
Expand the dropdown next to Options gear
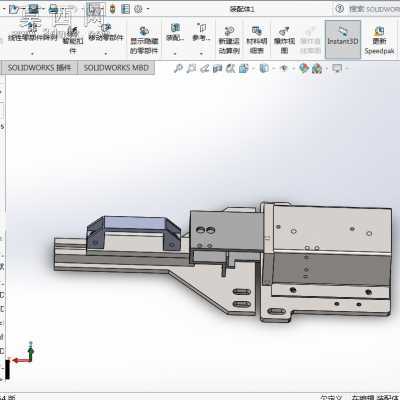pyautogui.click(x=148, y=9)
